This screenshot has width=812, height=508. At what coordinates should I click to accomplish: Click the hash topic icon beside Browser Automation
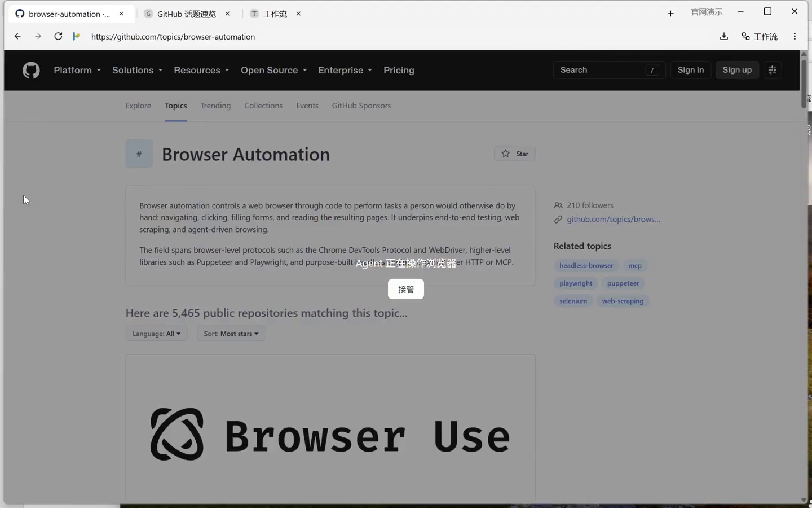[x=139, y=154]
